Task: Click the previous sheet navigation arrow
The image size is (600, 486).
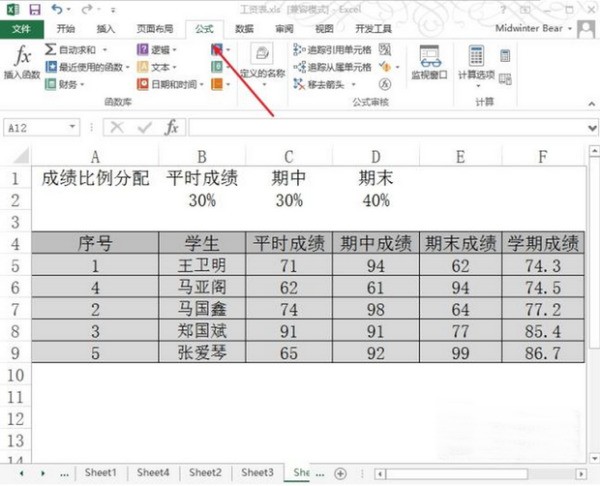Action: point(21,473)
